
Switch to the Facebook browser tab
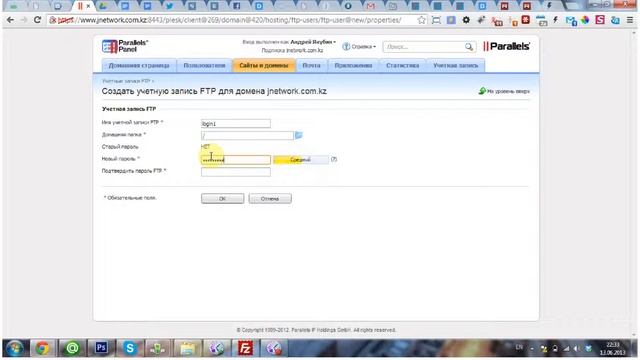coord(237,6)
